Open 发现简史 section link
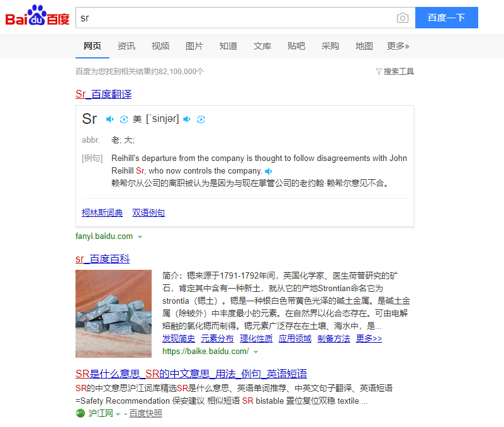The width and height of the screenshot is (504, 427). tap(179, 338)
